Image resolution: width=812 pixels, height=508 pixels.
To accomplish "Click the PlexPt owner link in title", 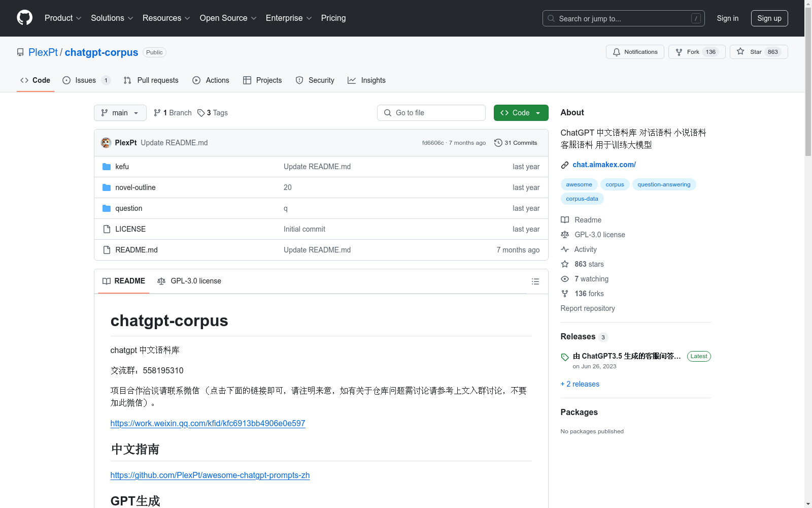I will [43, 52].
